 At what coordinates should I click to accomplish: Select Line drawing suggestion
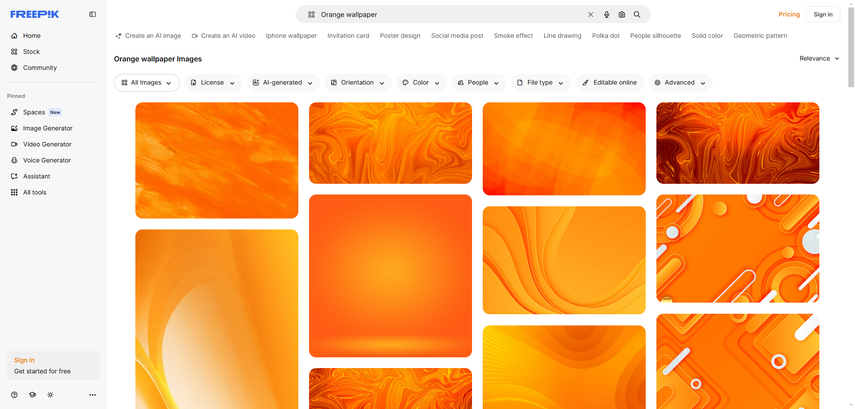[562, 35]
